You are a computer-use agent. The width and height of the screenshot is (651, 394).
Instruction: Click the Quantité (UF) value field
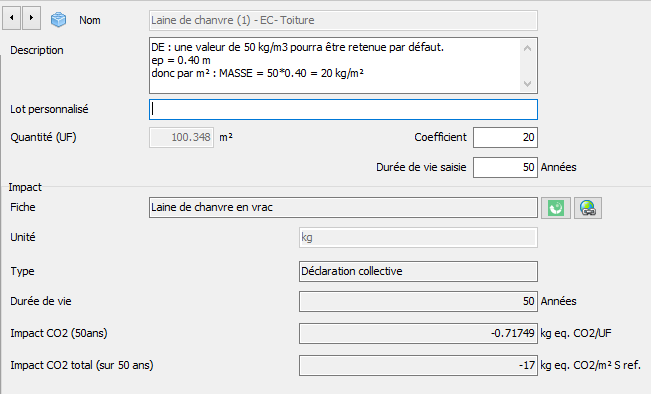click(x=181, y=137)
